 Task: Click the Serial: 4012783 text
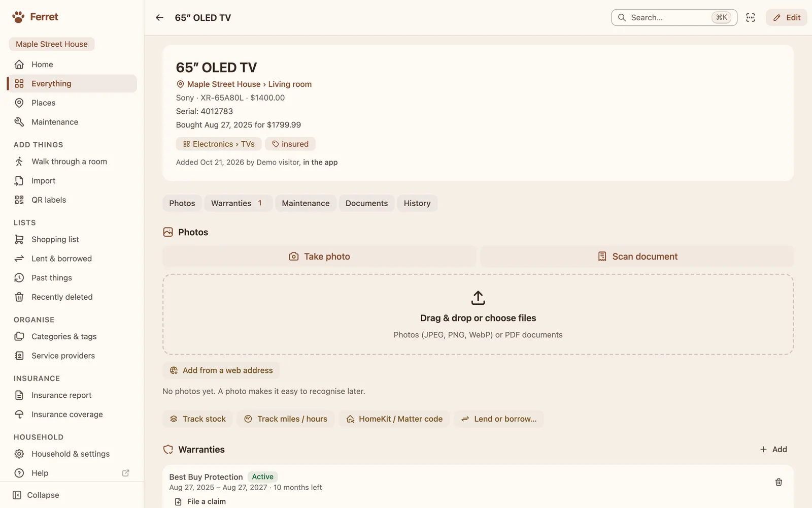(x=205, y=111)
